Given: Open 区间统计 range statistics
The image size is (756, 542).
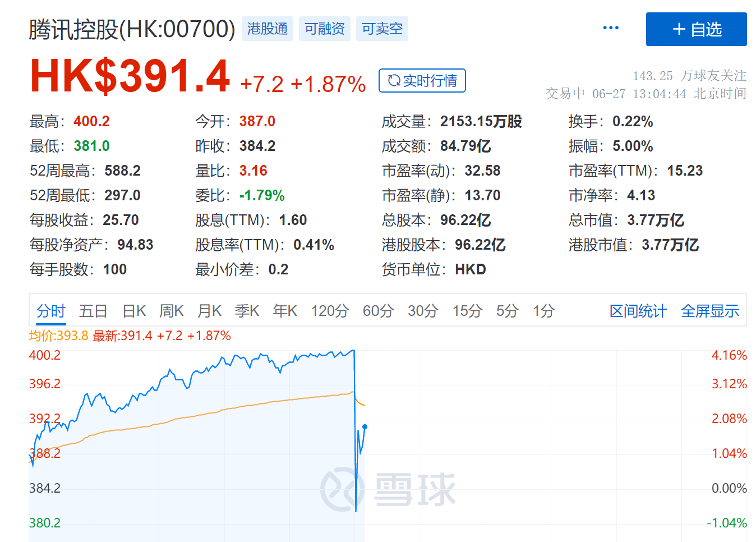Looking at the screenshot, I should 638,311.
